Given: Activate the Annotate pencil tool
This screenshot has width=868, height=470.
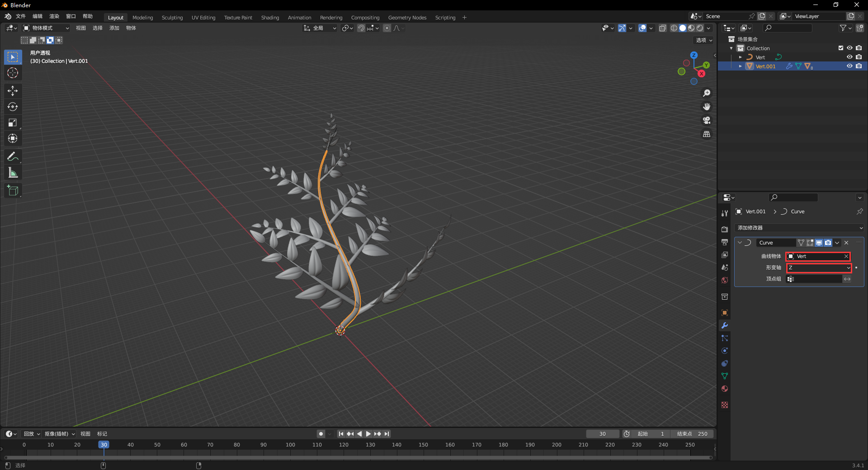Looking at the screenshot, I should pos(13,157).
